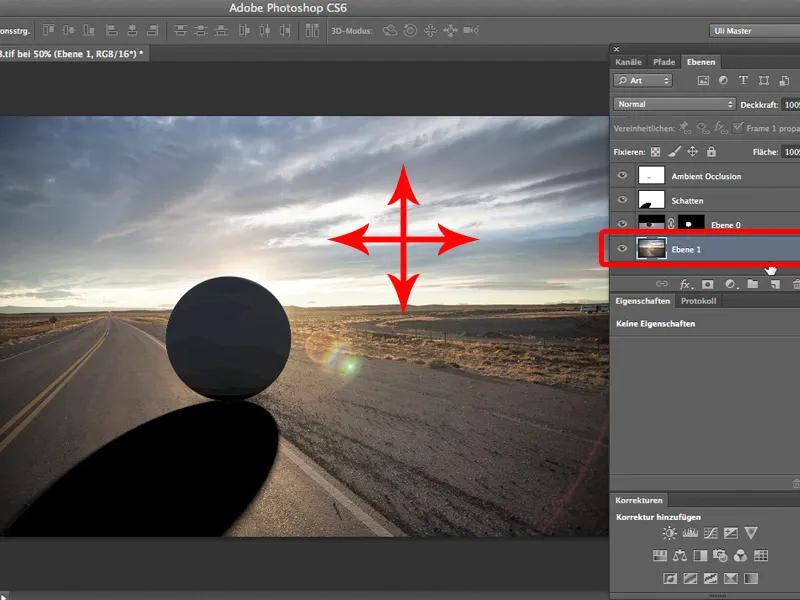Create a new layer group
Screen dimensions: 800x600
click(x=753, y=284)
